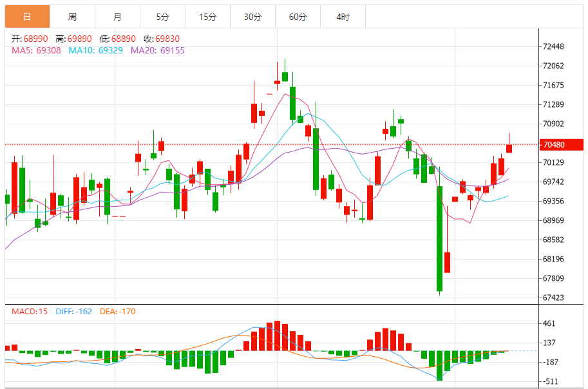Click the MACD:15 indicator label

pyautogui.click(x=29, y=312)
